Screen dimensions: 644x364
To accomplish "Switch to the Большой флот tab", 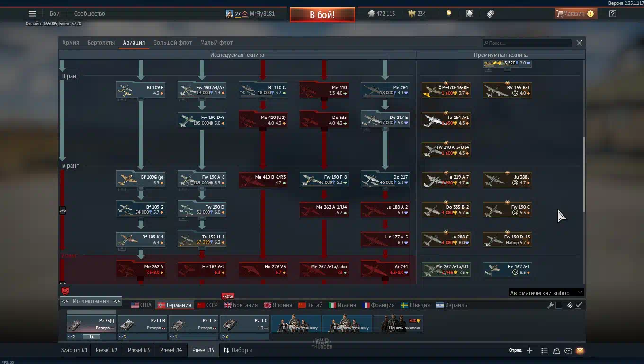I will point(172,43).
